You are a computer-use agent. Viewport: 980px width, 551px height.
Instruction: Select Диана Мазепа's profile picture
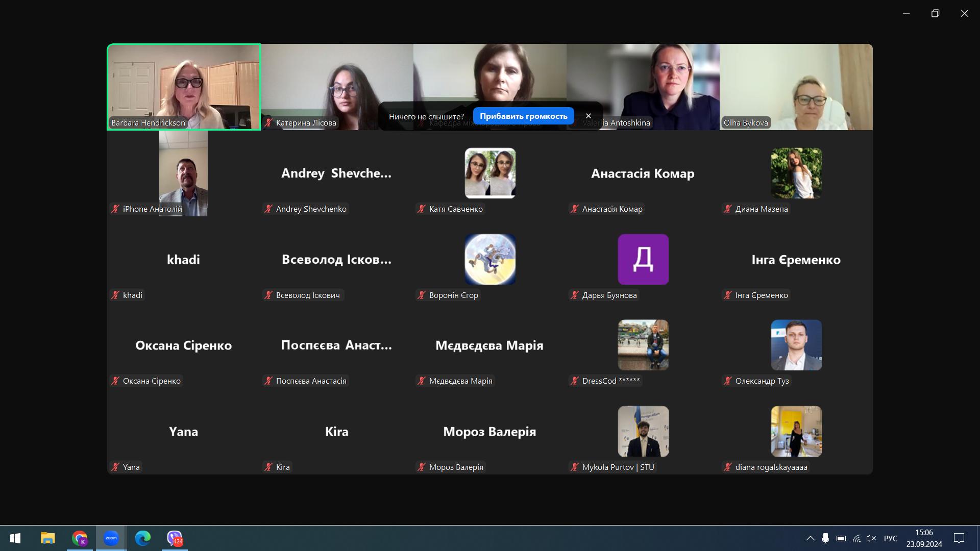(796, 173)
